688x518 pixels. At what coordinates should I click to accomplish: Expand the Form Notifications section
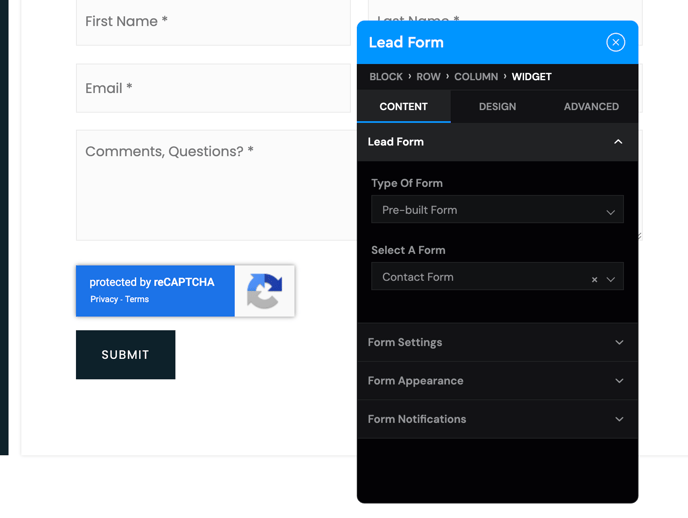pyautogui.click(x=498, y=419)
